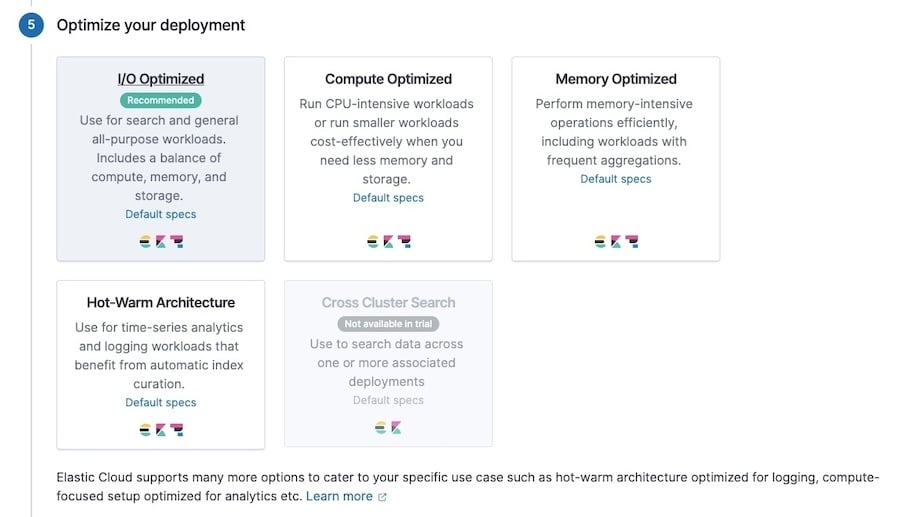Click the Kibana icon in I/O Optimized card
Screen dimensions: 900x517
pyautogui.click(x=160, y=241)
